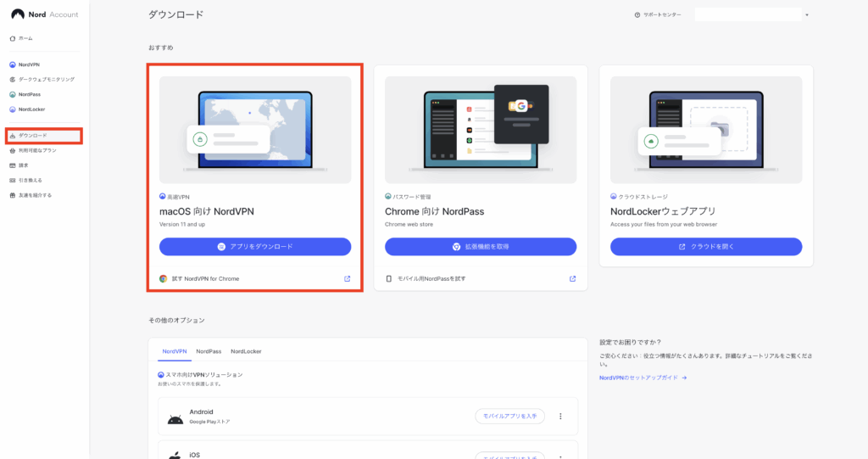Click the Apple iOS icon
This screenshot has height=459, width=868.
[175, 455]
